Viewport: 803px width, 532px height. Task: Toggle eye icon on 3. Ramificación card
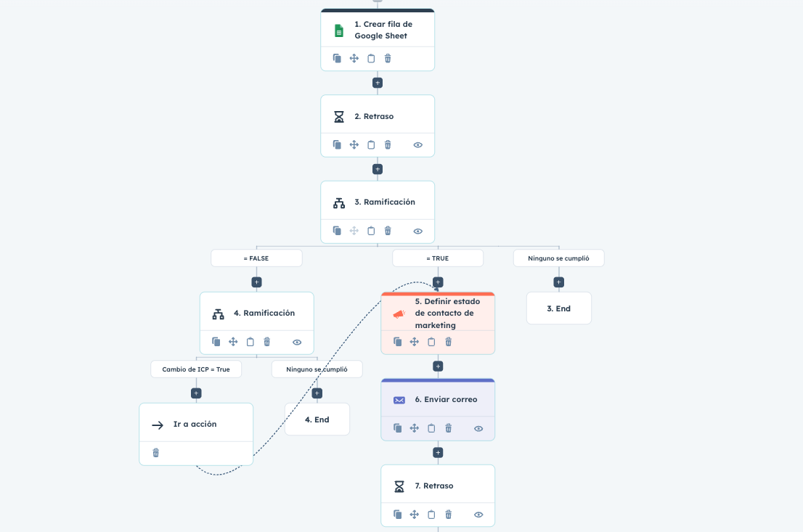(x=418, y=231)
